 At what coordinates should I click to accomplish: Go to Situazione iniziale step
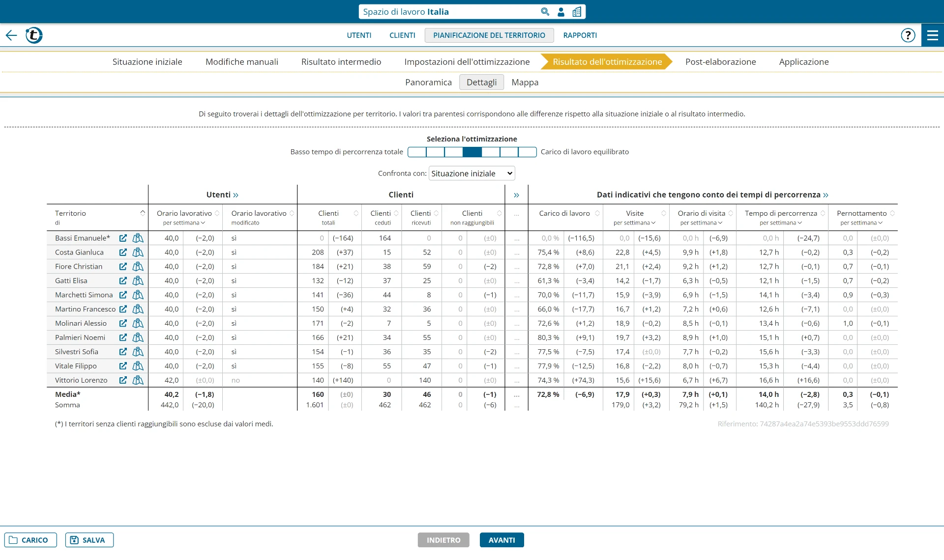click(147, 62)
